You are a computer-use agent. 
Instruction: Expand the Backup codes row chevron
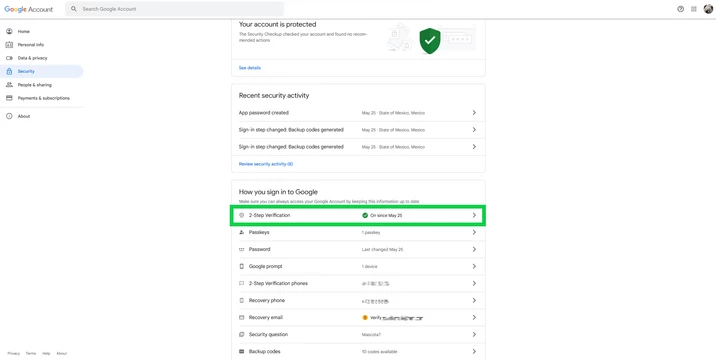point(474,352)
